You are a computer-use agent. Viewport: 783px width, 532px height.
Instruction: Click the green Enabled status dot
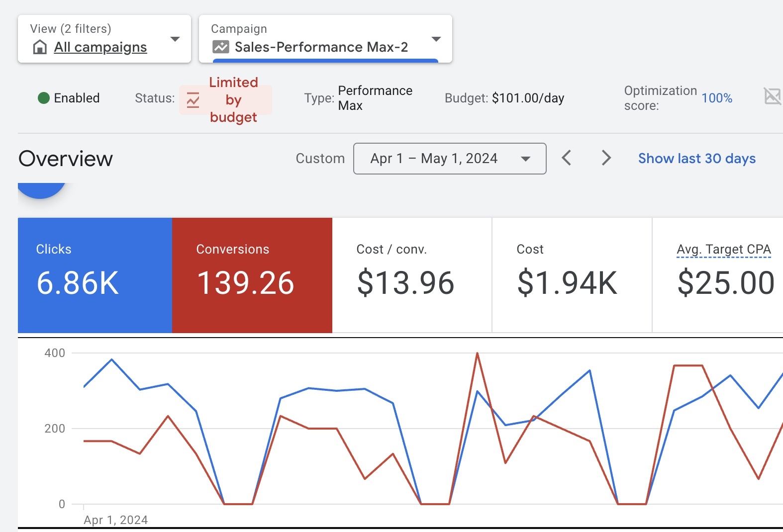coord(44,98)
